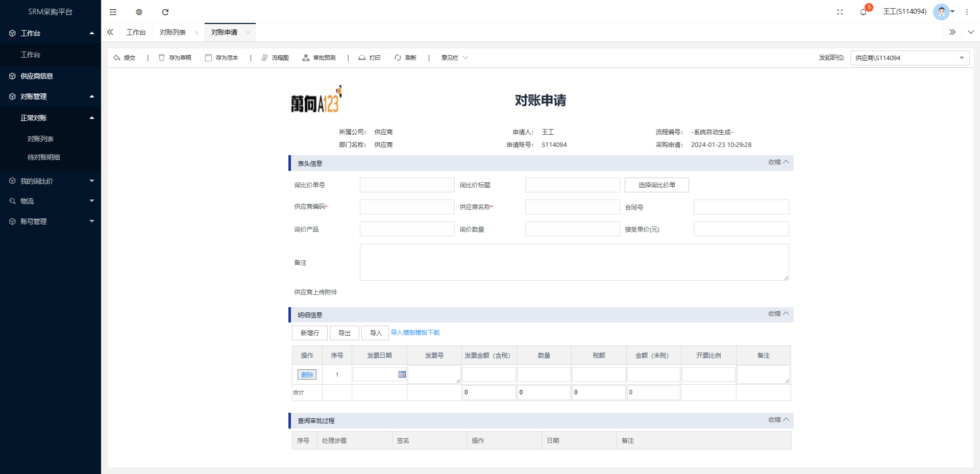Click the globe language icon

139,12
